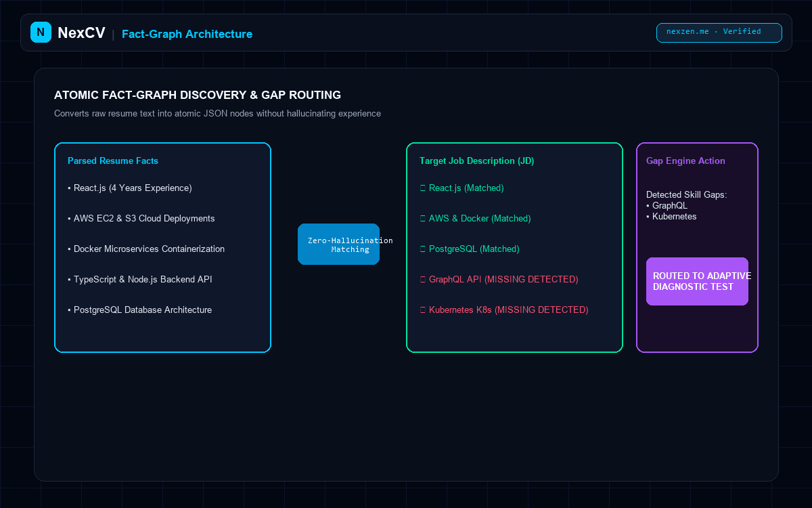This screenshot has width=812, height=508.
Task: Click the Target Job Description (JD) header
Action: [x=477, y=161]
